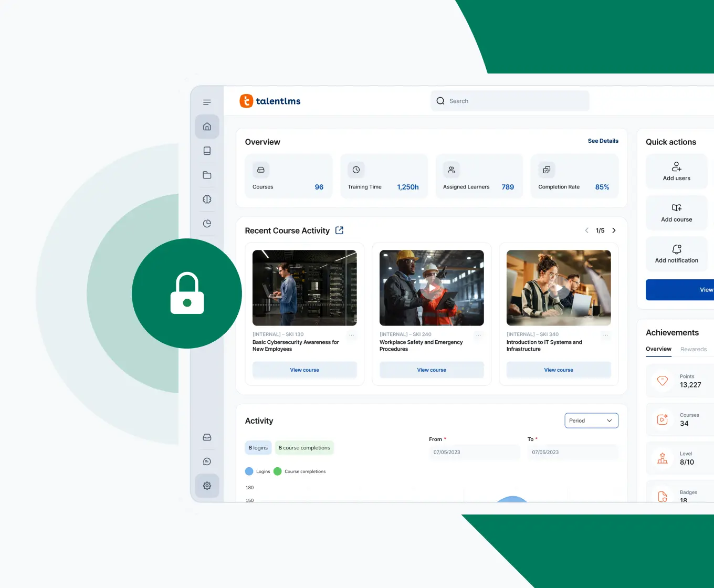Open Settings via the gear icon

pos(207,486)
